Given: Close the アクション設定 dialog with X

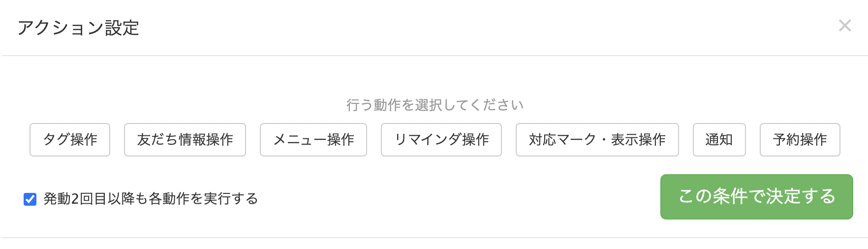Looking at the screenshot, I should (844, 26).
